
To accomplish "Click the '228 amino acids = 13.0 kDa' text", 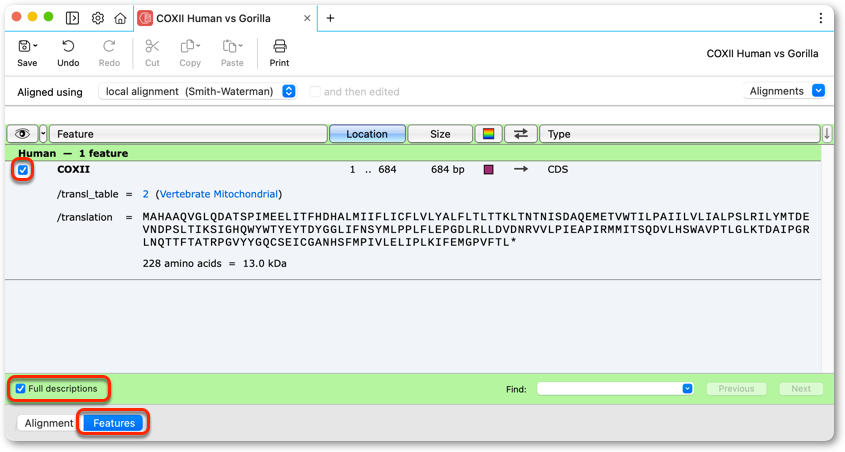I will point(214,263).
